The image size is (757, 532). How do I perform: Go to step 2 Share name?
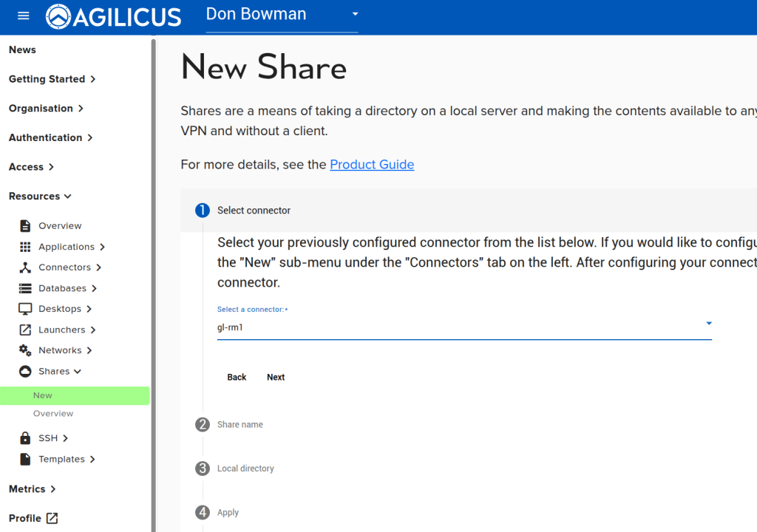[240, 425]
